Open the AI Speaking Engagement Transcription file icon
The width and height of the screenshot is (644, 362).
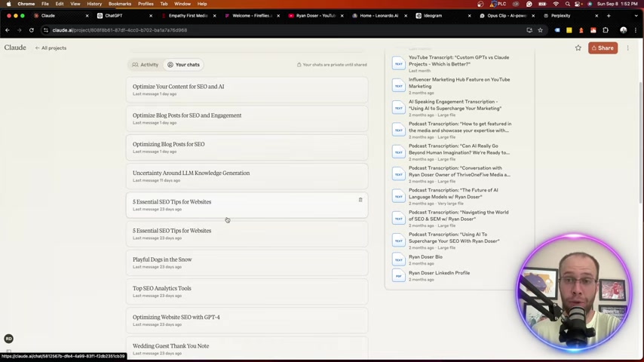[398, 108]
